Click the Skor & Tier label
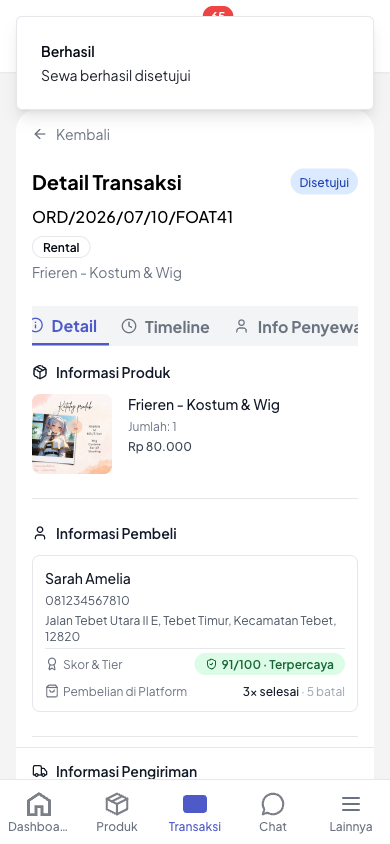The image size is (390, 844). tap(93, 664)
